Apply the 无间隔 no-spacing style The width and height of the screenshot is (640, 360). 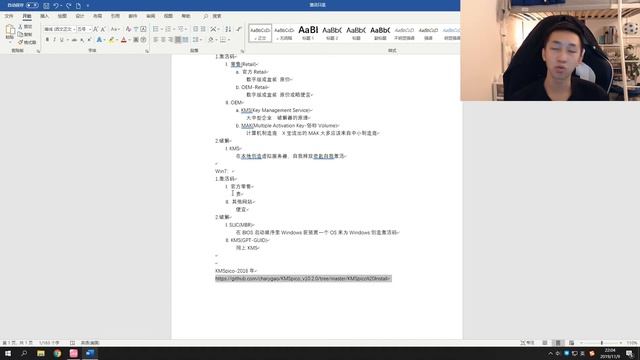click(x=284, y=33)
